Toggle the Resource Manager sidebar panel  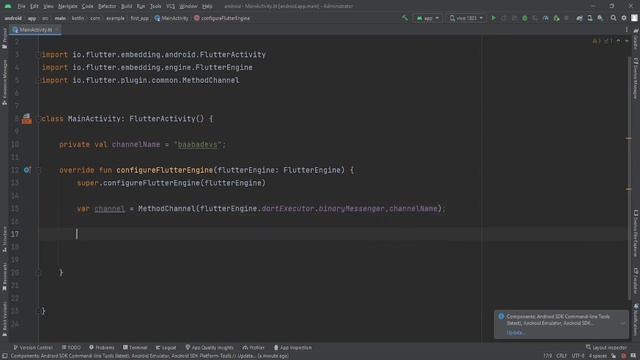[4, 82]
